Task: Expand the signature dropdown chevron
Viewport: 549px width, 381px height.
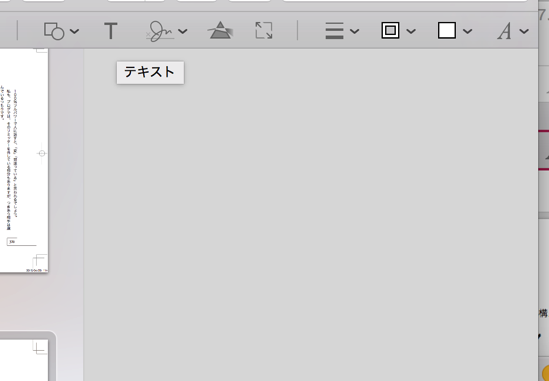Action: pyautogui.click(x=182, y=32)
